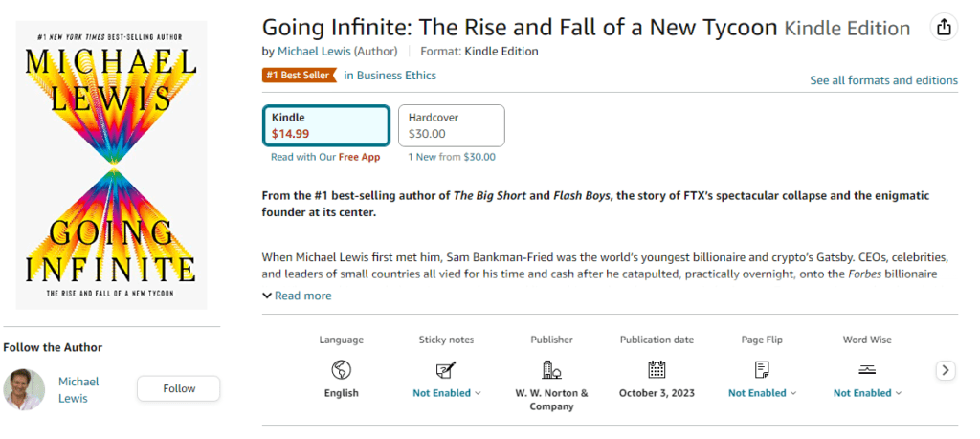Expand the Word Wise Not Enabled dropdown
Image resolution: width=980 pixels, height=439 pixels.
(x=868, y=393)
